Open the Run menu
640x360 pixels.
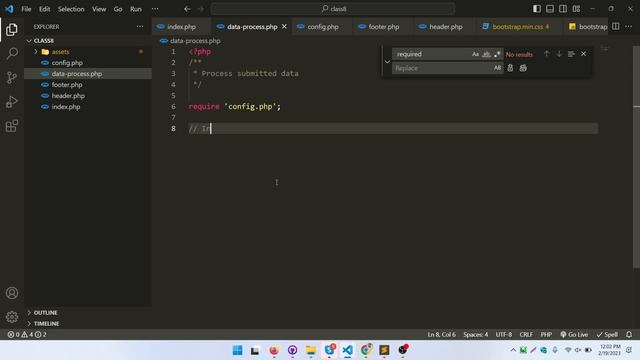[x=136, y=9]
